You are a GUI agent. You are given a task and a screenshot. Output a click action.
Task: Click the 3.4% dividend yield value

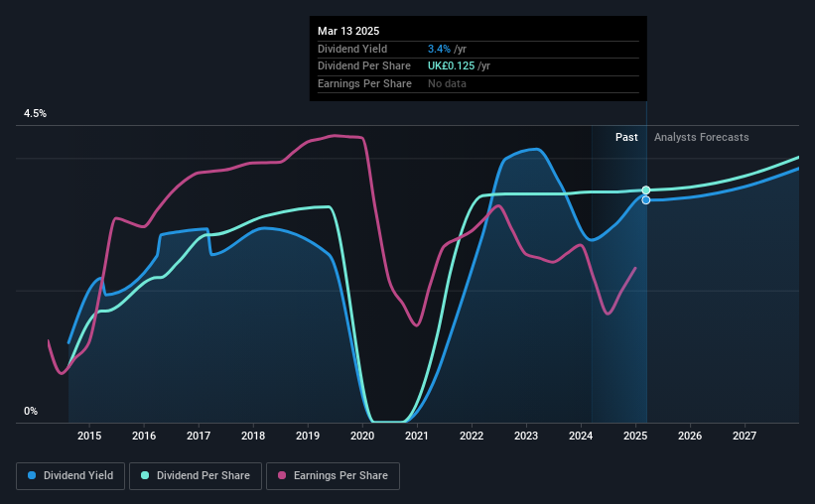pyautogui.click(x=439, y=49)
